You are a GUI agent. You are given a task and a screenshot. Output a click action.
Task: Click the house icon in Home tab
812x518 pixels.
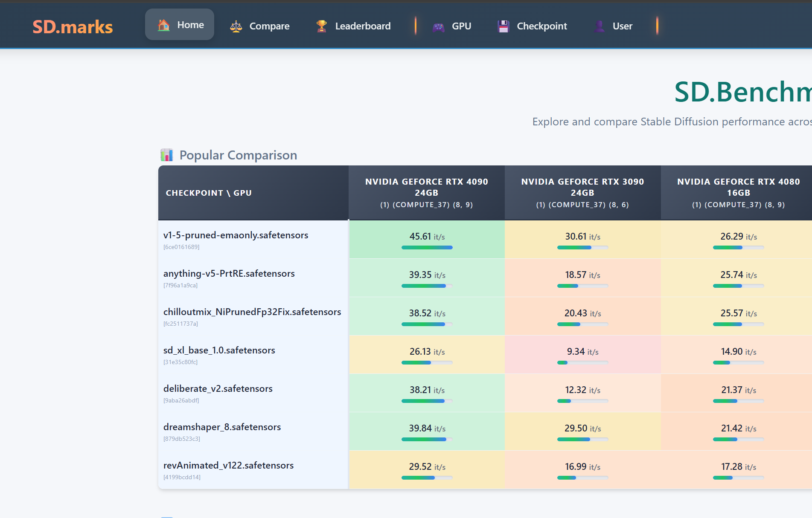(x=163, y=25)
